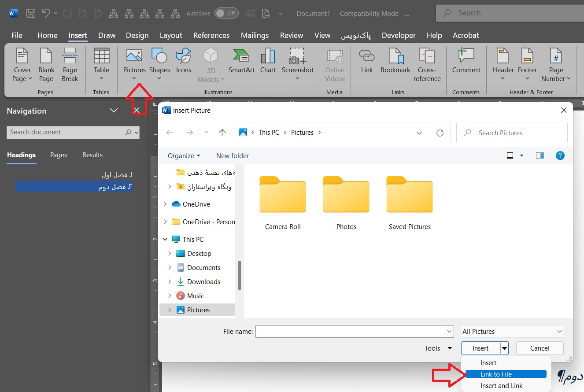Click the Bookmark icon in Links group

[395, 61]
